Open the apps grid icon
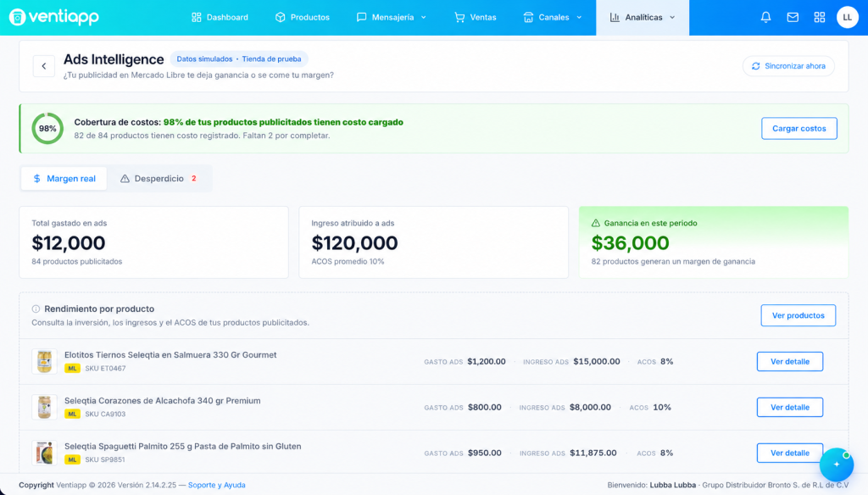868x495 pixels. (x=820, y=17)
